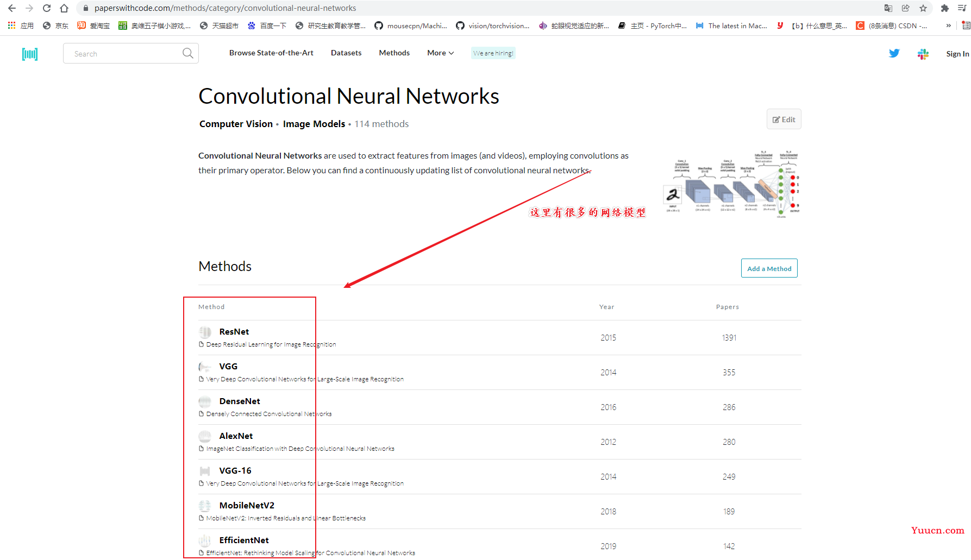Click the browser address bar URL
971x560 pixels.
pos(225,8)
